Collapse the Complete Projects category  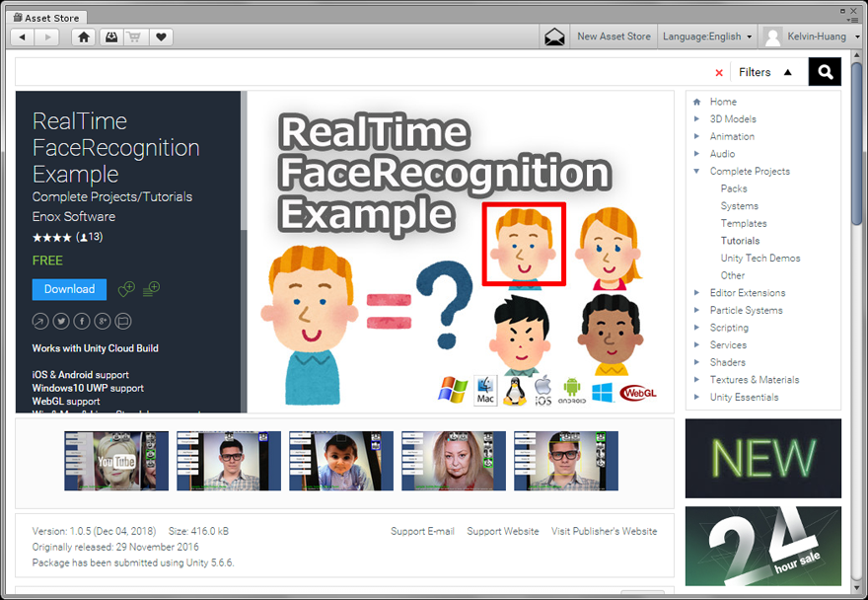click(x=697, y=171)
